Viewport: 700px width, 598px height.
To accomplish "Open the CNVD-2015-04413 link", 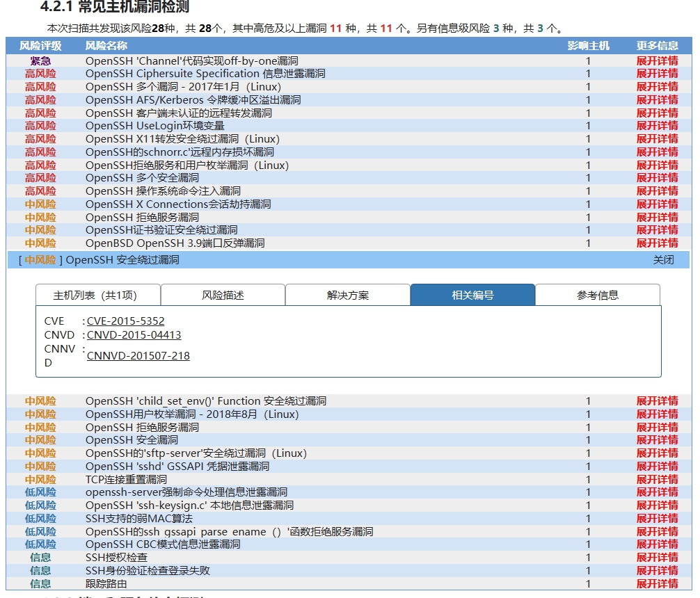I will coord(134,334).
